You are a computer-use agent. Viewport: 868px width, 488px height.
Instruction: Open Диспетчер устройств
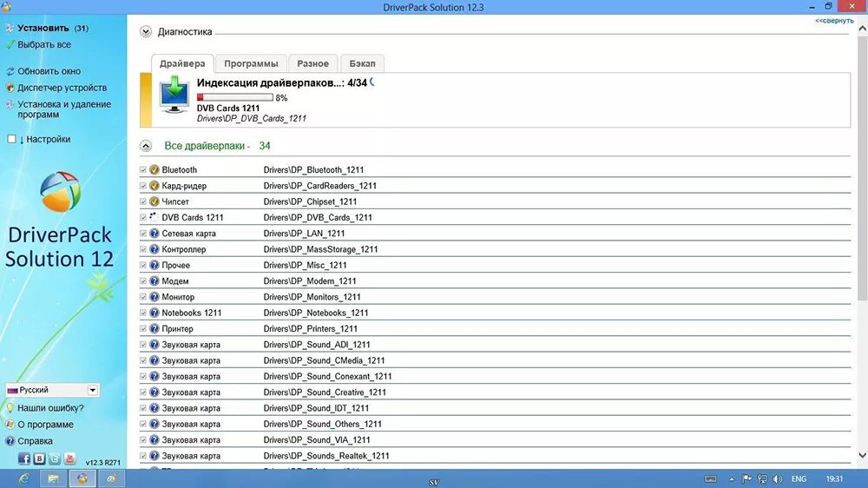pyautogui.click(x=62, y=88)
